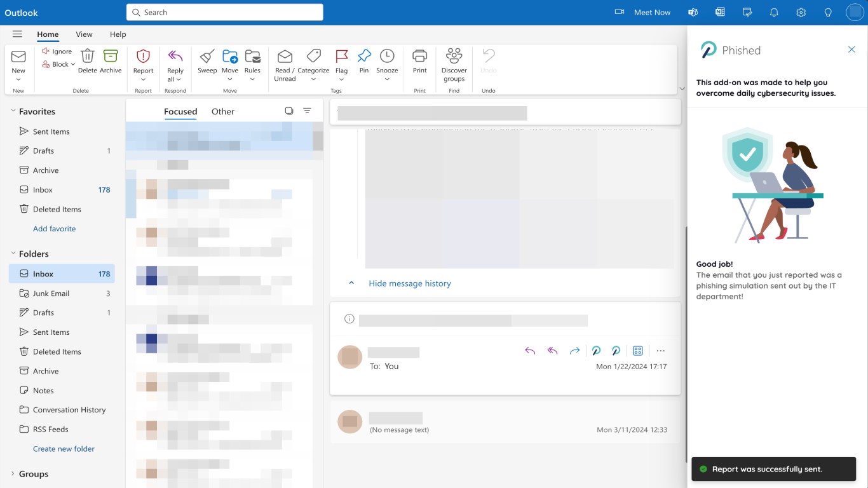Click Hide message history

[410, 283]
